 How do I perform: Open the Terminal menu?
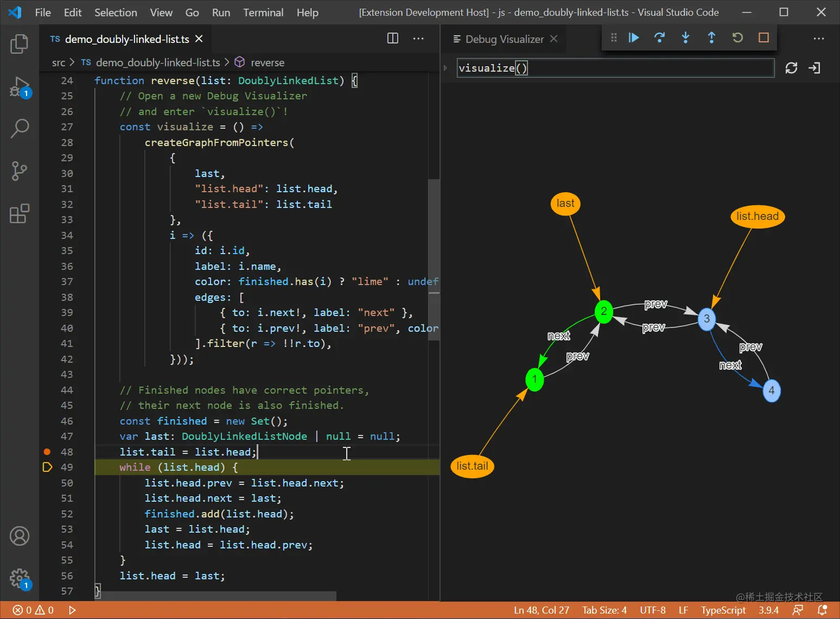coord(263,12)
